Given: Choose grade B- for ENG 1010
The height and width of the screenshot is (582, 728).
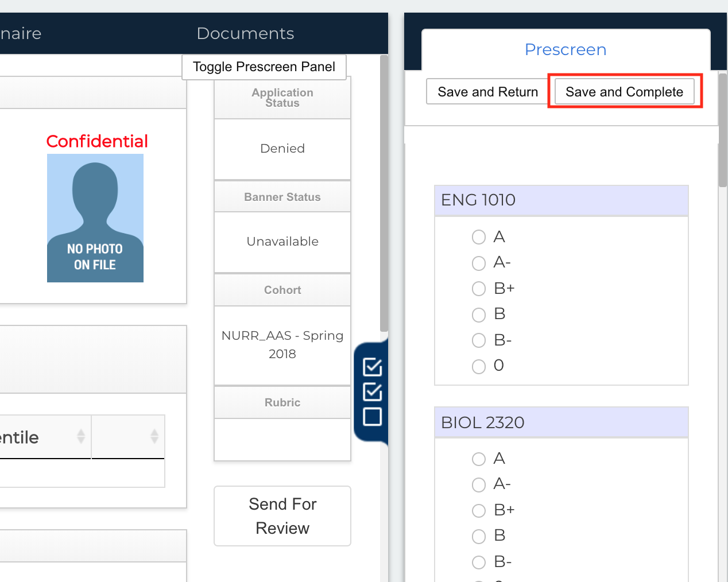Looking at the screenshot, I should [479, 340].
